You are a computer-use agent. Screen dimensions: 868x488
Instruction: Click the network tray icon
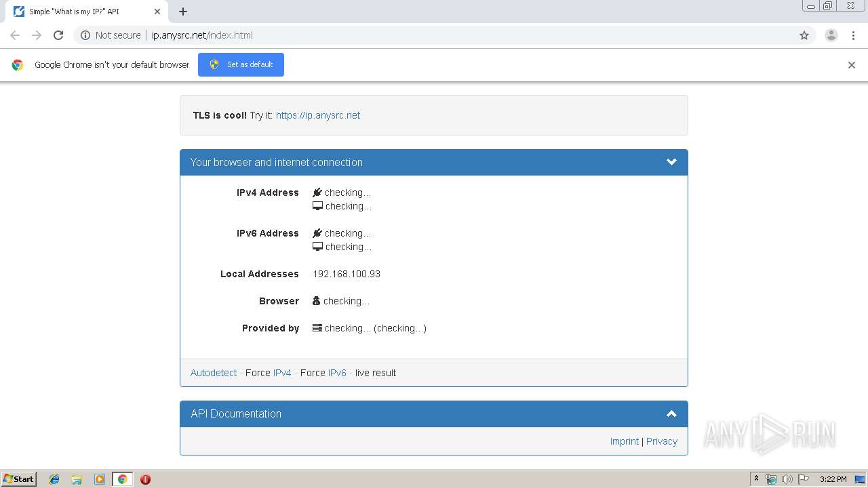point(771,479)
